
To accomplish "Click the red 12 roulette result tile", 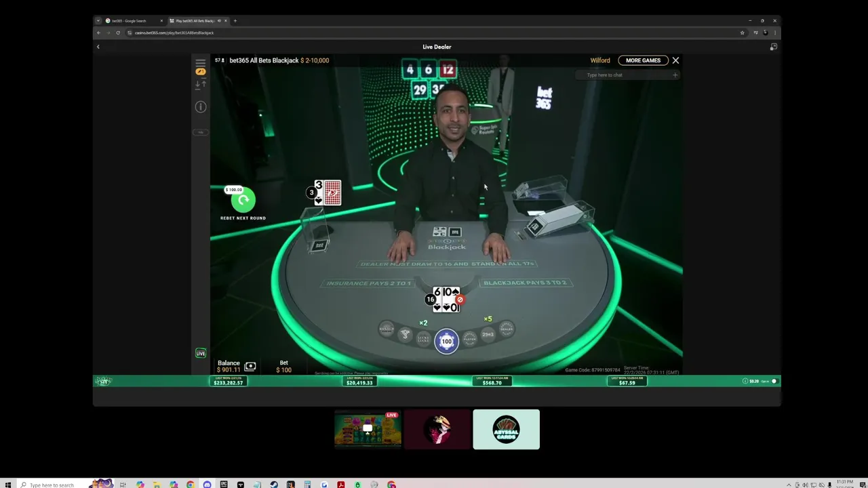I will (x=448, y=70).
